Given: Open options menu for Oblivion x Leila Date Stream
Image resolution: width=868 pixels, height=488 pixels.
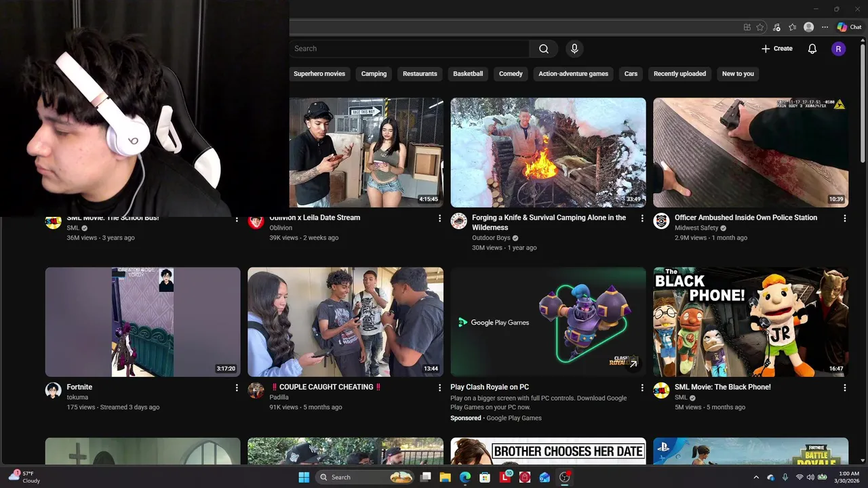Looking at the screenshot, I should click(439, 218).
